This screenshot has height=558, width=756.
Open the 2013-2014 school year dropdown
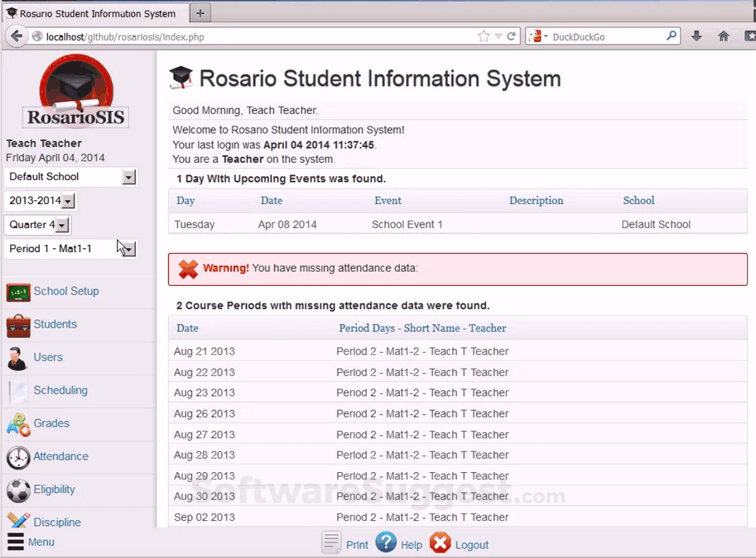[x=67, y=201]
